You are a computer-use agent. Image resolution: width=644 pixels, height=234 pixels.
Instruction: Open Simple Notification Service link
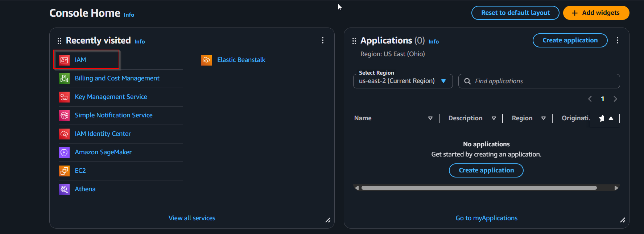click(113, 115)
